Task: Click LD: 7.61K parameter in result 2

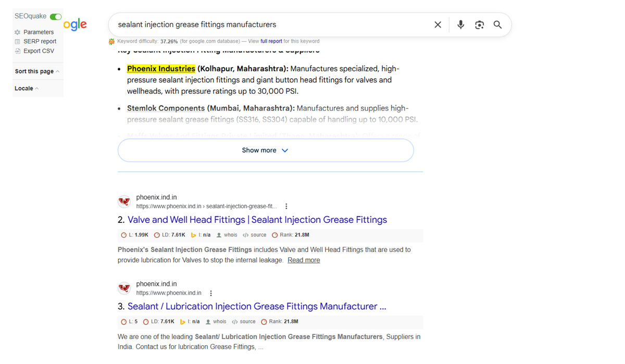Action: tap(169, 235)
